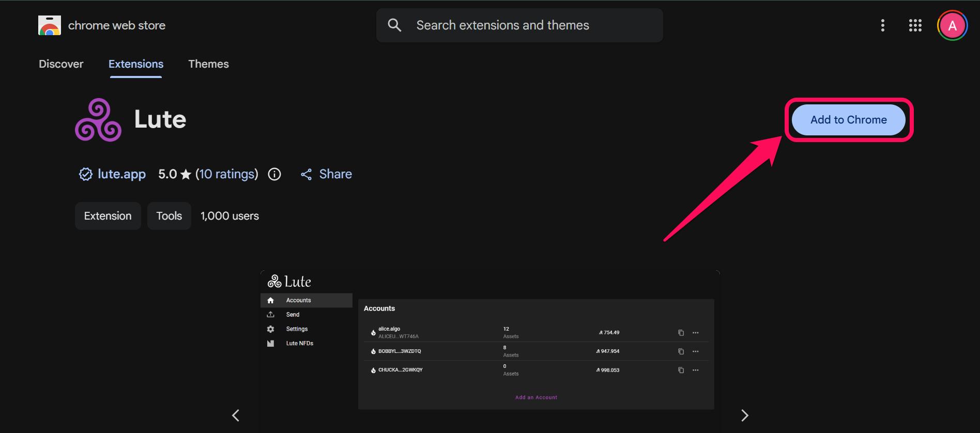Select the Extensions tab

pyautogui.click(x=136, y=64)
